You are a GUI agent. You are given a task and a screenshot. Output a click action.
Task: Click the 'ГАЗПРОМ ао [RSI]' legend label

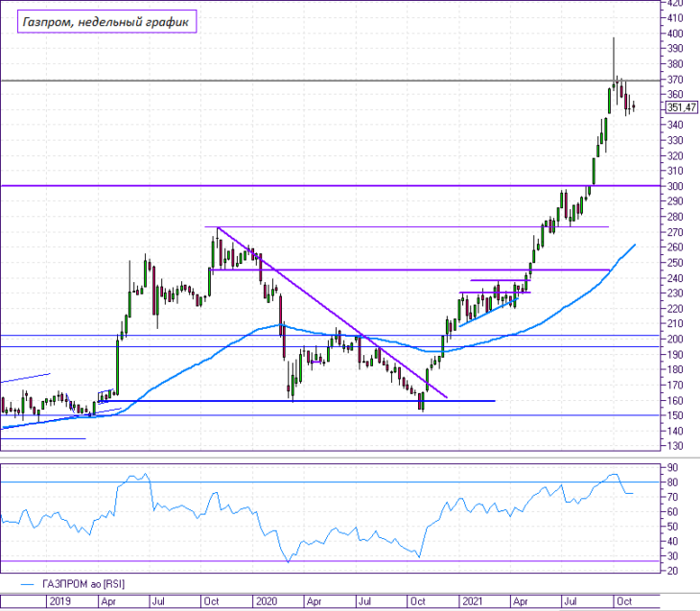coord(83,584)
